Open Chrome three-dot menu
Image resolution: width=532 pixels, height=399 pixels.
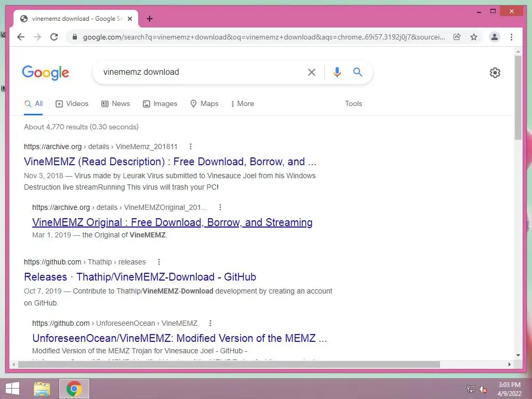511,37
